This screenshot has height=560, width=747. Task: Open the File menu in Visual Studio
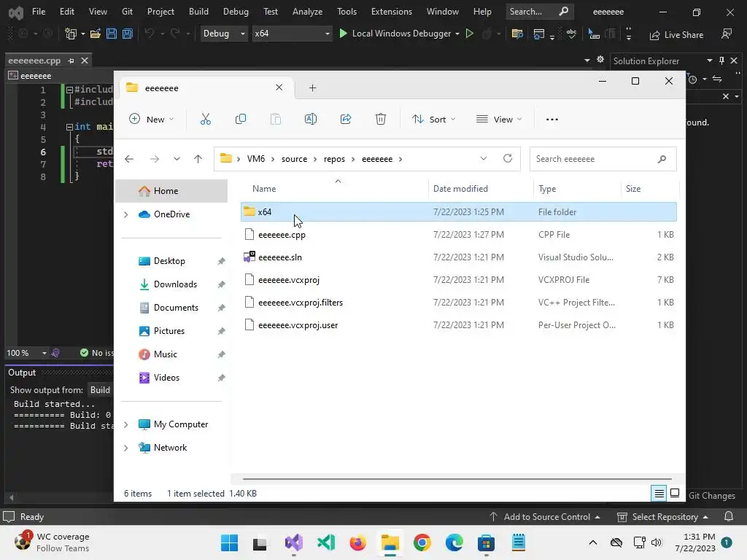pos(39,12)
